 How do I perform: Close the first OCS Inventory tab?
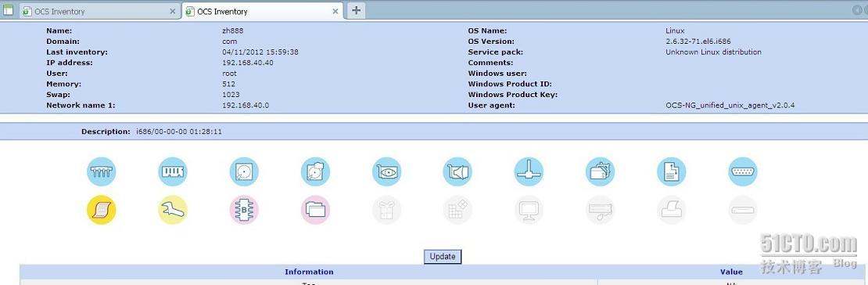pyautogui.click(x=172, y=11)
